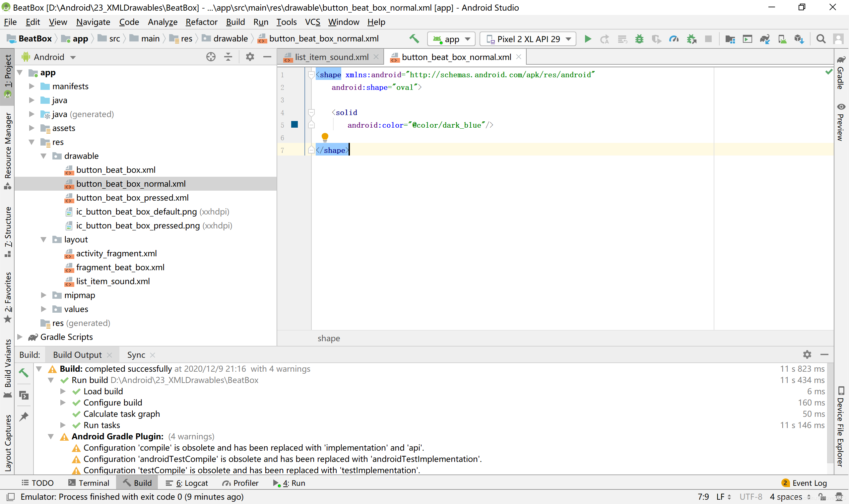This screenshot has height=504, width=849.
Task: Click the Run app button (green triangle)
Action: pyautogui.click(x=588, y=39)
